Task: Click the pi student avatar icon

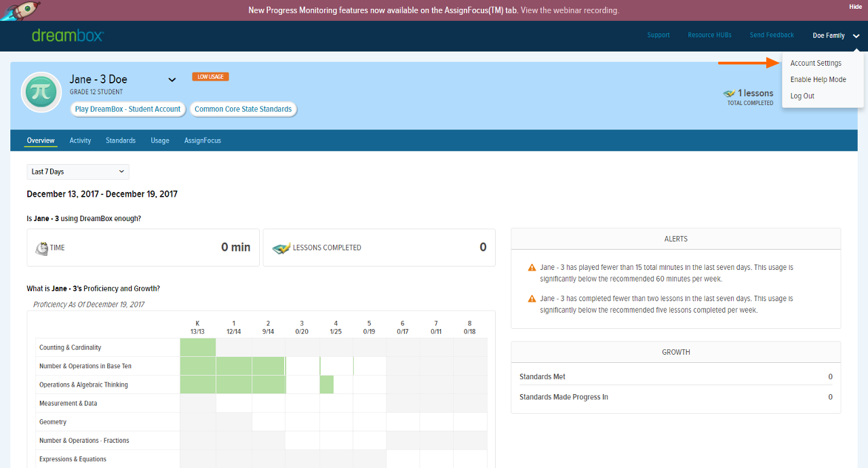Action: [x=43, y=92]
